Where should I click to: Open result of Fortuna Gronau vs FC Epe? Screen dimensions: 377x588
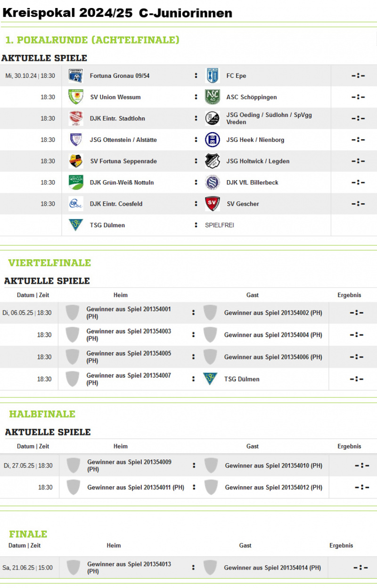click(358, 76)
